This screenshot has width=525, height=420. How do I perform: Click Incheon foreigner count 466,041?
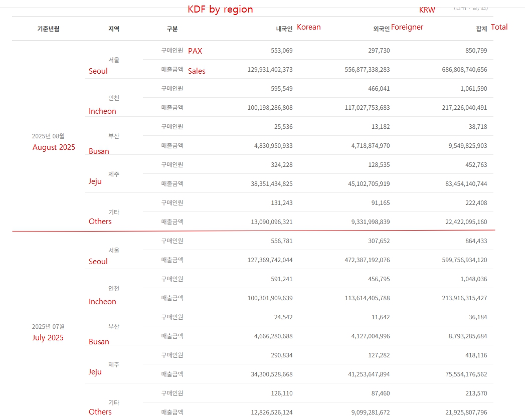375,89
